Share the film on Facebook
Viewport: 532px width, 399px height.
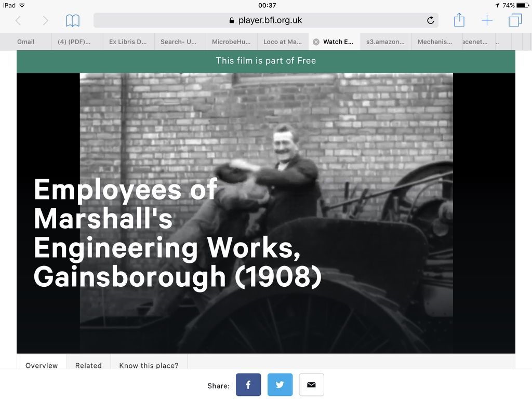[x=248, y=385]
